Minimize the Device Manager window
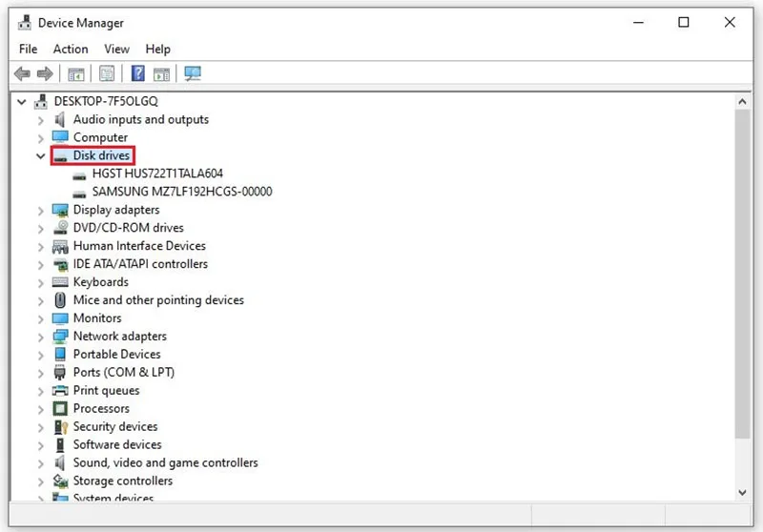This screenshot has height=532, width=763. [638, 22]
